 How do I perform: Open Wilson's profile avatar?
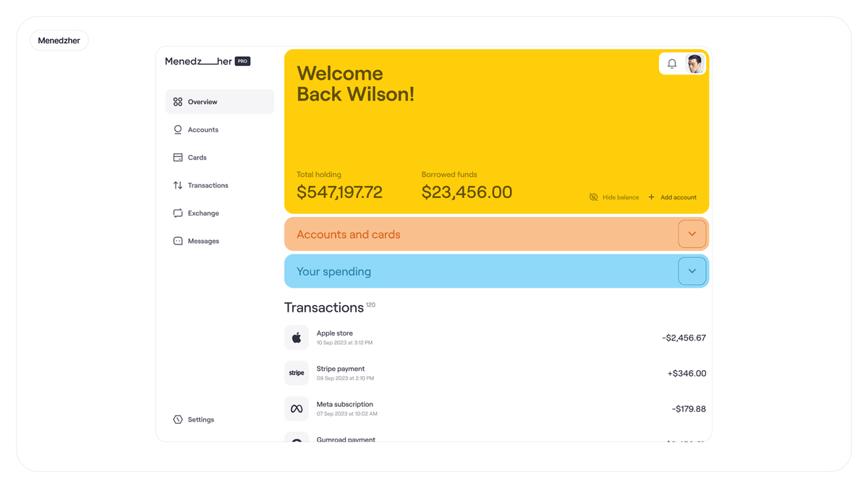click(x=694, y=64)
